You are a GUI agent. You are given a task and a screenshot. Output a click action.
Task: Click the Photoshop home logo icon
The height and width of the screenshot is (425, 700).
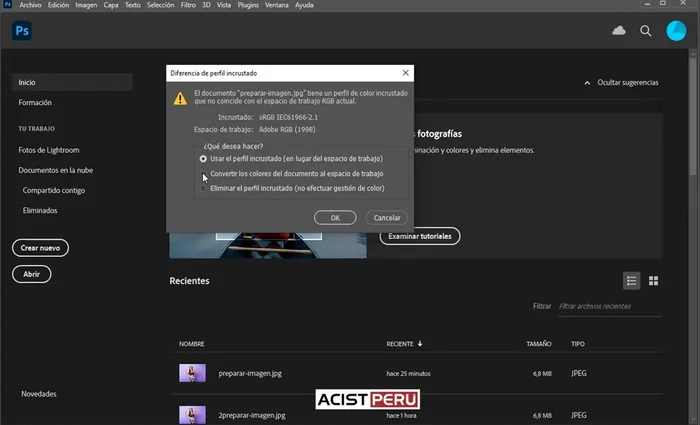22,32
